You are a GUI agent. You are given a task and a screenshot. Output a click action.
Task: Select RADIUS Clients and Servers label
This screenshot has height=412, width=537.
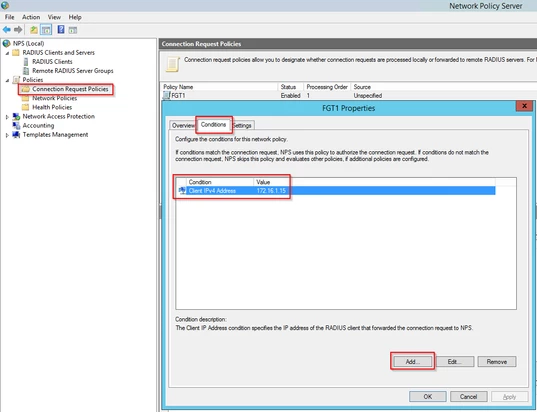pyautogui.click(x=59, y=52)
